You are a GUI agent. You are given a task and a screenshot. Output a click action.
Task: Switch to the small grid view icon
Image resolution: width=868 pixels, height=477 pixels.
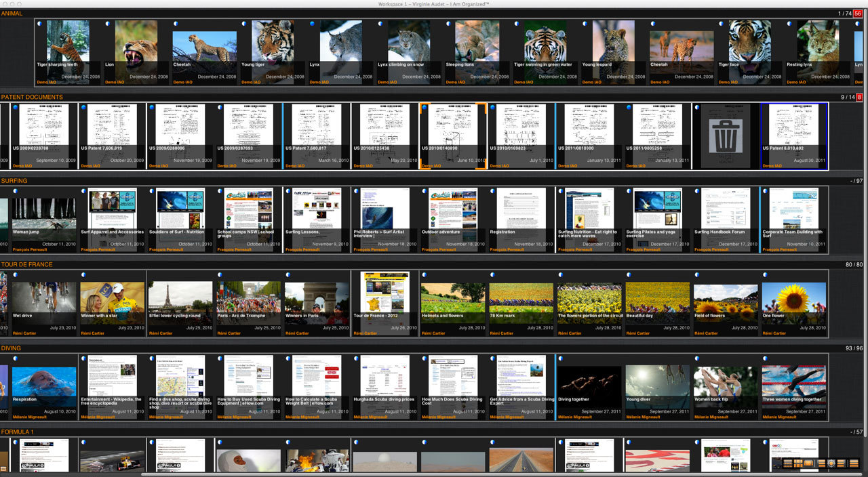[788, 463]
